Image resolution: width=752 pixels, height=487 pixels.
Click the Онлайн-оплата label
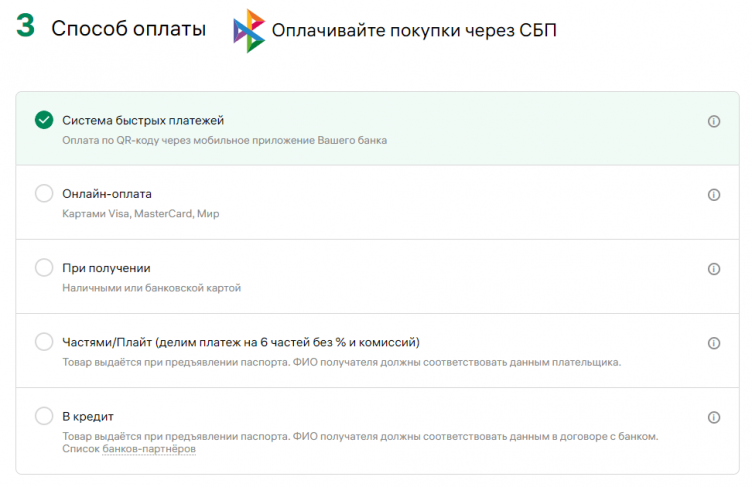tap(107, 194)
